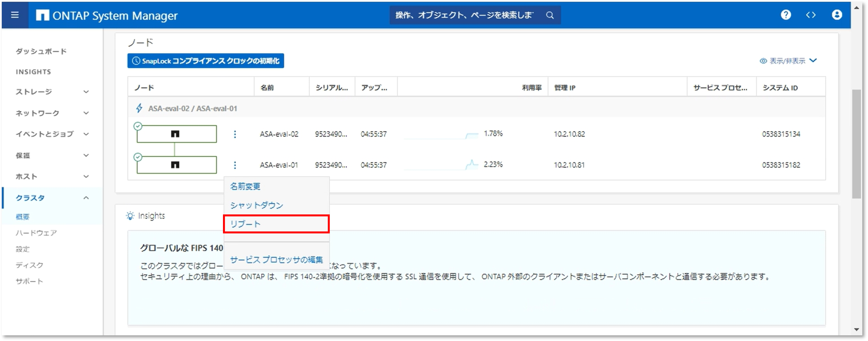868x341 pixels.
Task: Open 設定 under クラスタ
Action: coord(22,249)
